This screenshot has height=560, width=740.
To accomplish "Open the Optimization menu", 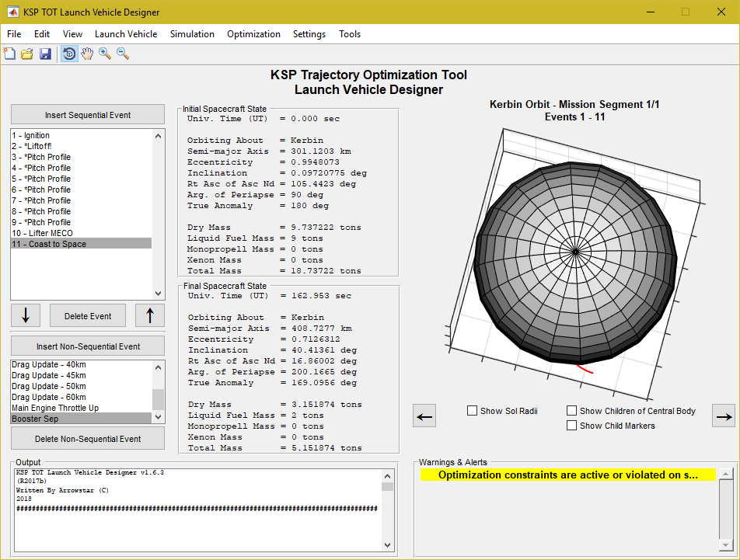I will (253, 34).
